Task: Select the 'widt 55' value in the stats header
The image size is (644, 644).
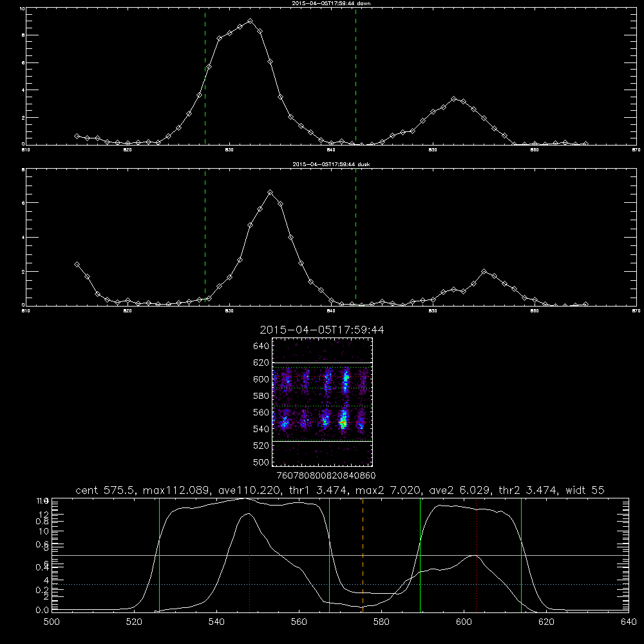Action: pyautogui.click(x=585, y=490)
